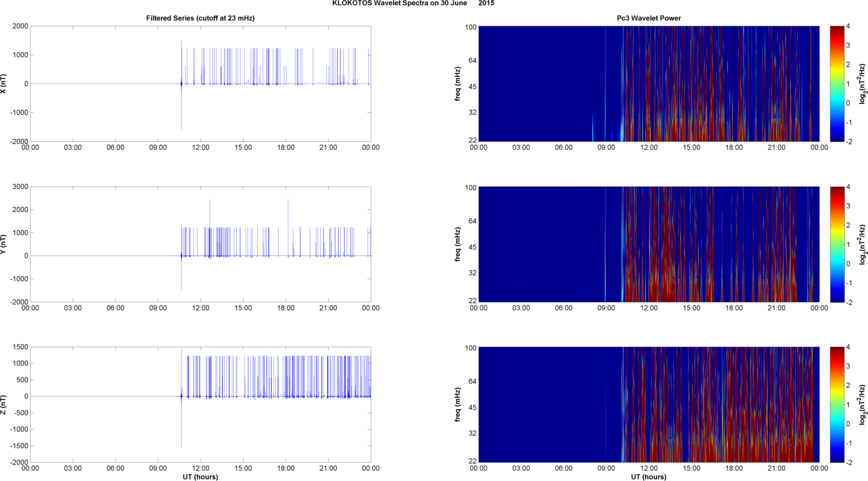The height and width of the screenshot is (481, 868).
Task: Click inside the Y component filtered series plot
Action: point(201,244)
